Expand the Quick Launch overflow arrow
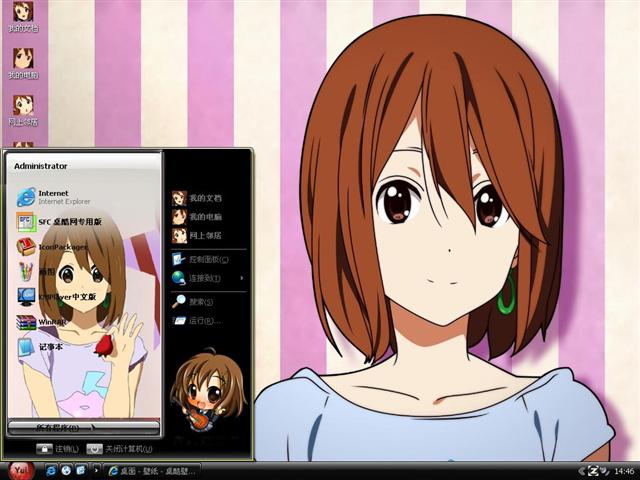 click(96, 471)
